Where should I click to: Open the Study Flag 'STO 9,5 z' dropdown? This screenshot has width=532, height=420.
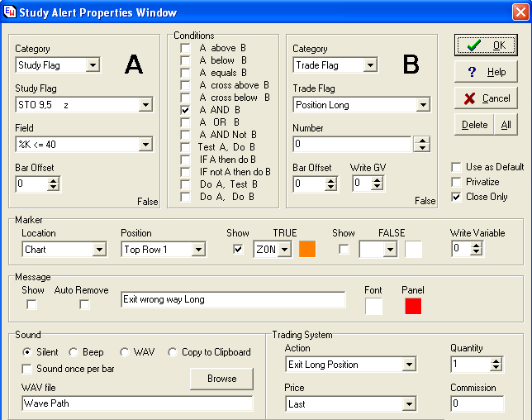point(145,105)
